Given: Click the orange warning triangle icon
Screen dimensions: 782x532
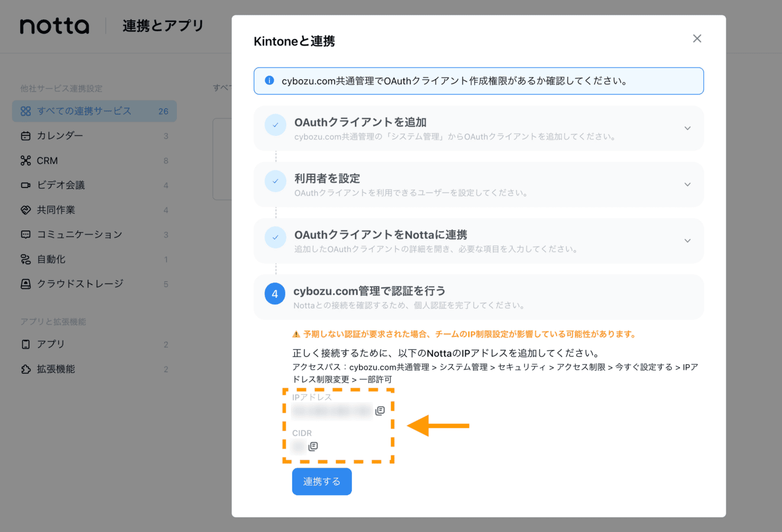Looking at the screenshot, I should (x=296, y=335).
